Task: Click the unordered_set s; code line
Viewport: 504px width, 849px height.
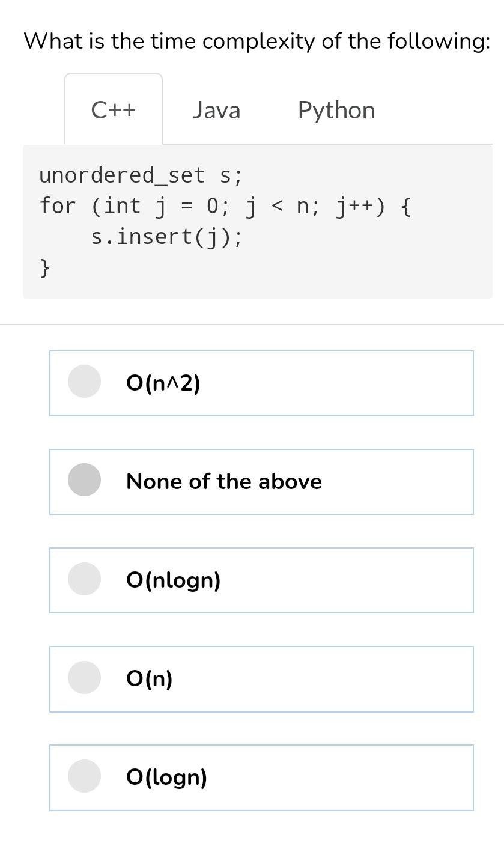Action: tap(141, 175)
